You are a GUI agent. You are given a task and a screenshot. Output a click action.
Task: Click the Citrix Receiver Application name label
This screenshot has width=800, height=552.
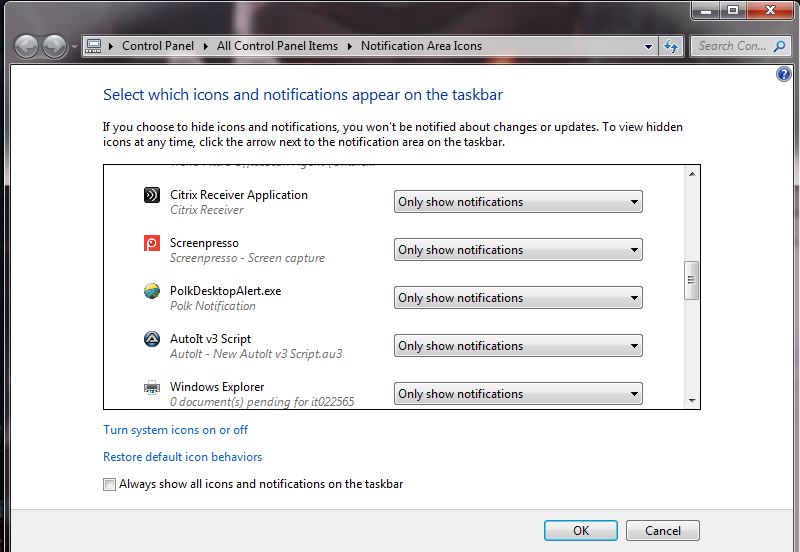point(239,195)
